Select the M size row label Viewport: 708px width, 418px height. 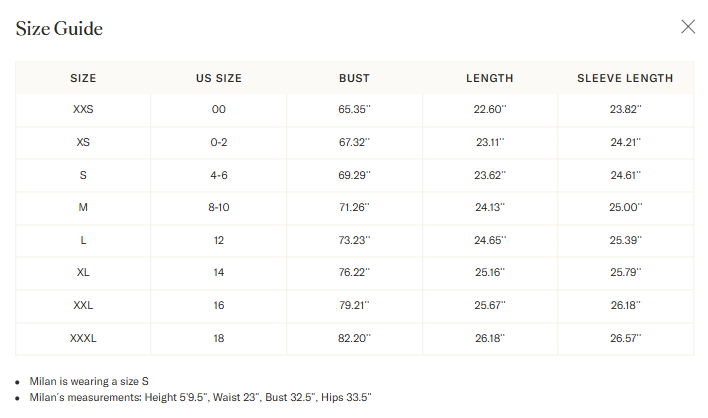click(83, 207)
